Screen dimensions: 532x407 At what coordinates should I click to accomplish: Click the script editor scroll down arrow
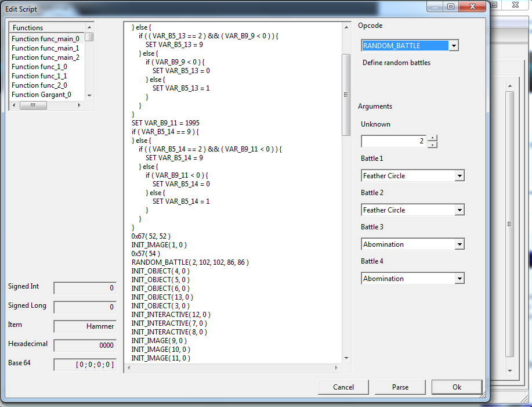tap(346, 358)
